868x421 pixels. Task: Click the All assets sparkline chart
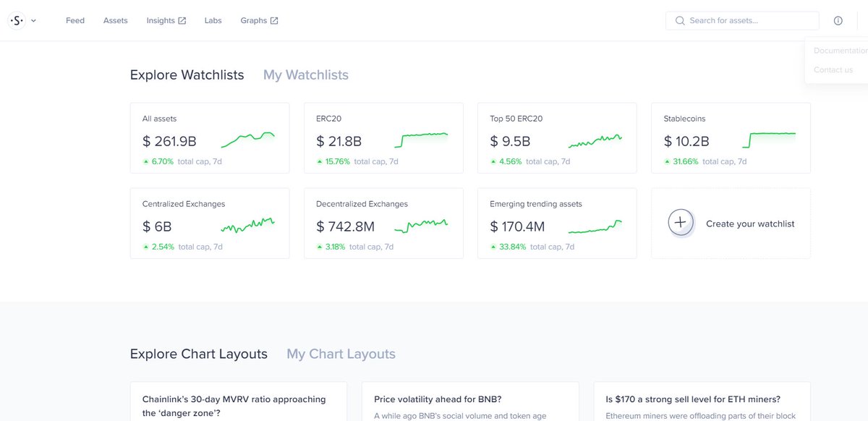(x=248, y=139)
